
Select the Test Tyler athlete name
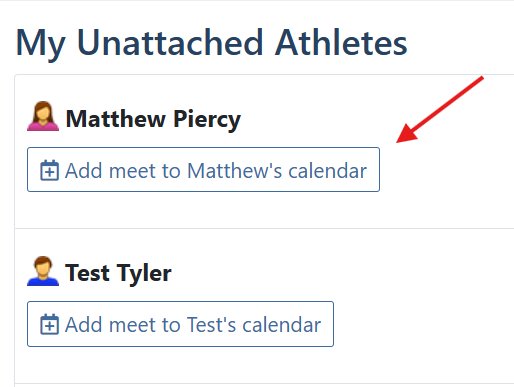118,273
